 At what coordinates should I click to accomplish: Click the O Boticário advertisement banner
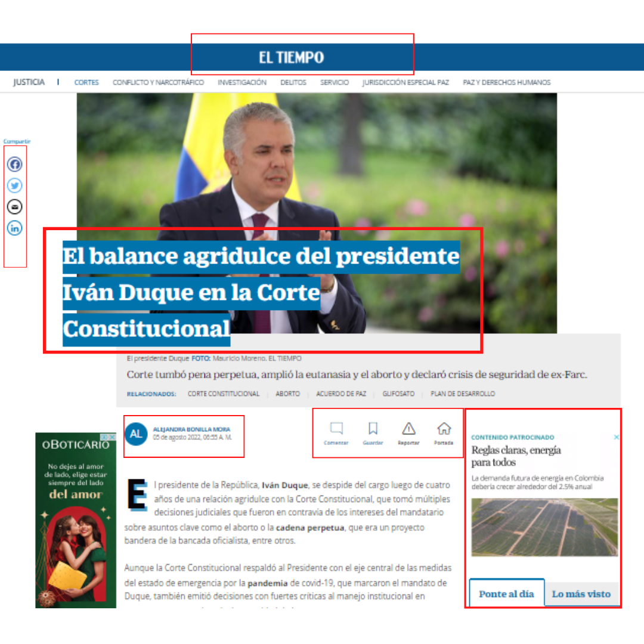point(76,521)
